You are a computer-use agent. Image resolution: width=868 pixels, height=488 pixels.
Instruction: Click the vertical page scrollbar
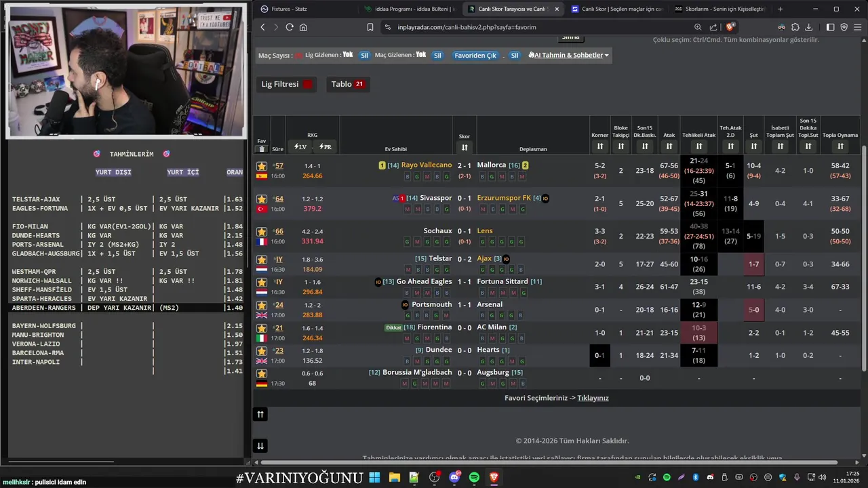point(864,258)
